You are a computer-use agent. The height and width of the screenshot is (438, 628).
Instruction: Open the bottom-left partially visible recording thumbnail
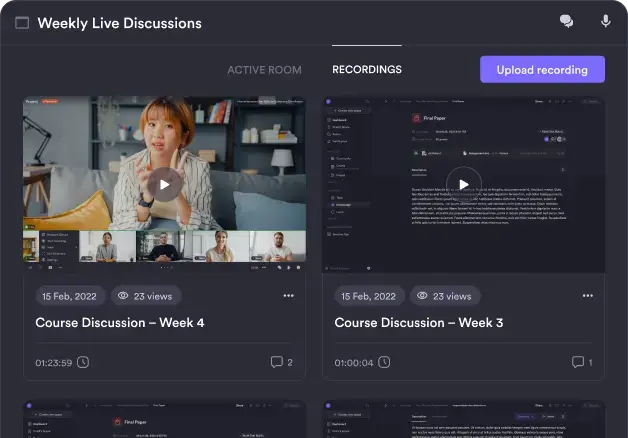pos(164,420)
